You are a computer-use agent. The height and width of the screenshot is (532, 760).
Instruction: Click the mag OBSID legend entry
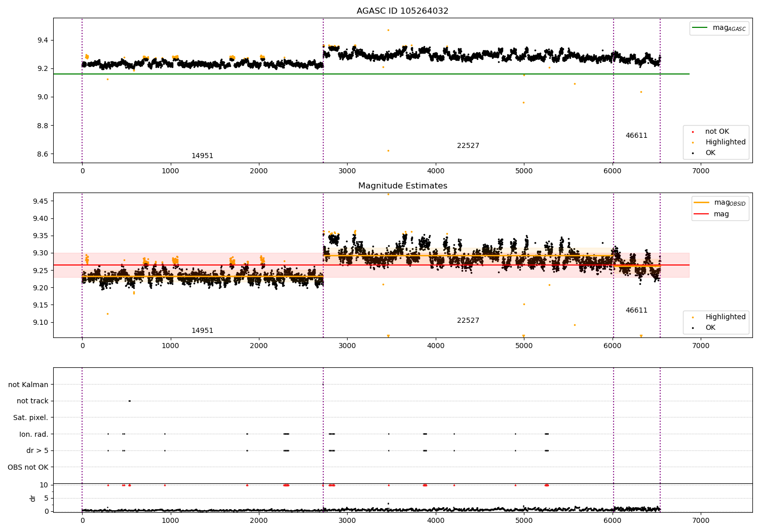tap(719, 203)
